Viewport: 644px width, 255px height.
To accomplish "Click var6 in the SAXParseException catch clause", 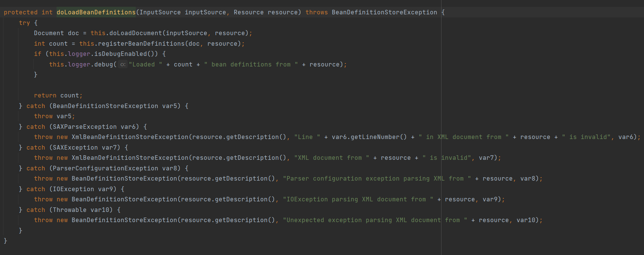I will tap(128, 127).
